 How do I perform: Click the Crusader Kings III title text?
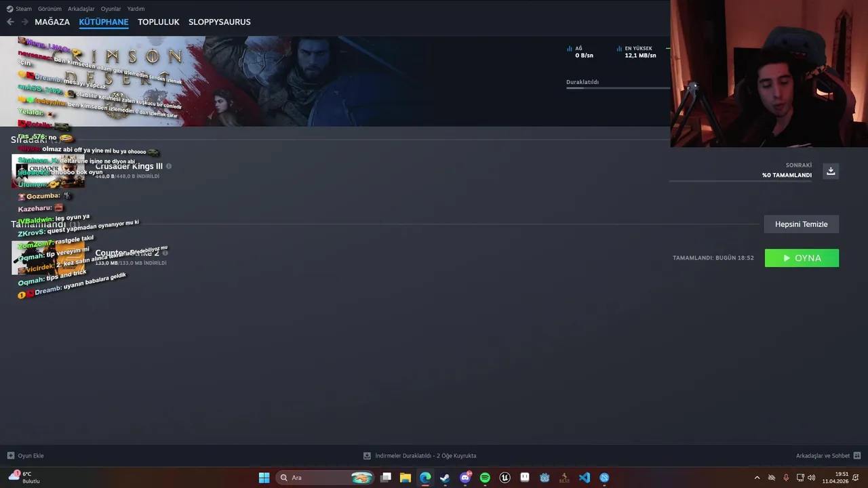[x=129, y=166]
